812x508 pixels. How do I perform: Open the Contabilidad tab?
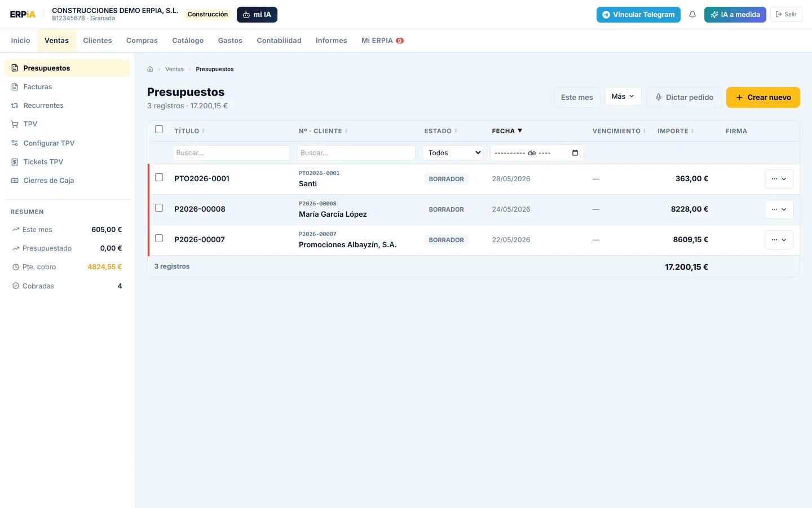click(279, 41)
